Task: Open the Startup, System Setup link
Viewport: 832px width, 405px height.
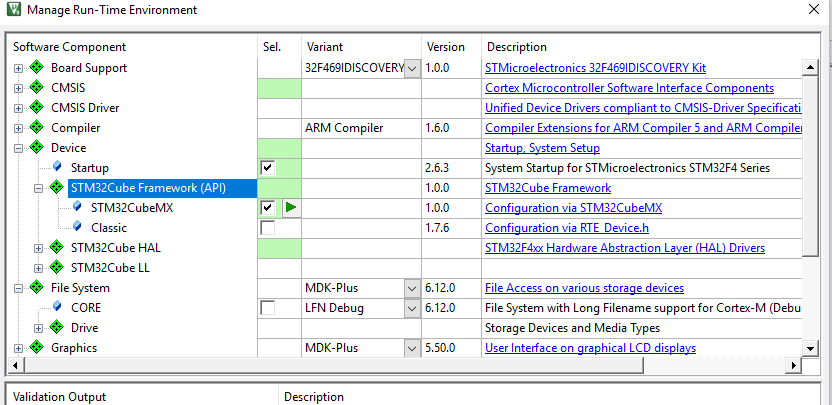Action: coord(542,148)
